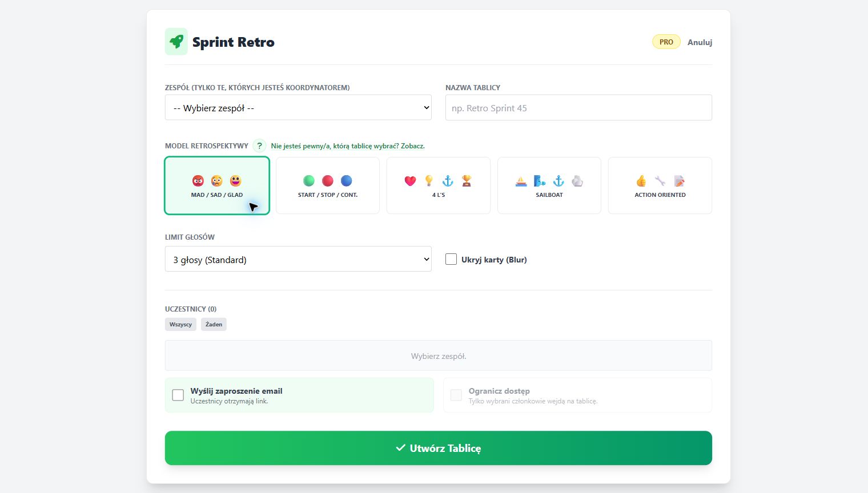
Task: Select the MAD / SAD / GLAD model label
Action: click(x=217, y=195)
